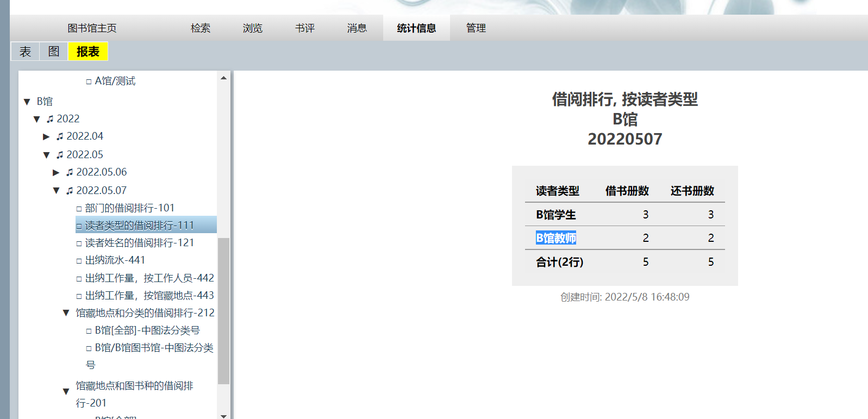Switch to the 图 sub-tab

coord(54,52)
